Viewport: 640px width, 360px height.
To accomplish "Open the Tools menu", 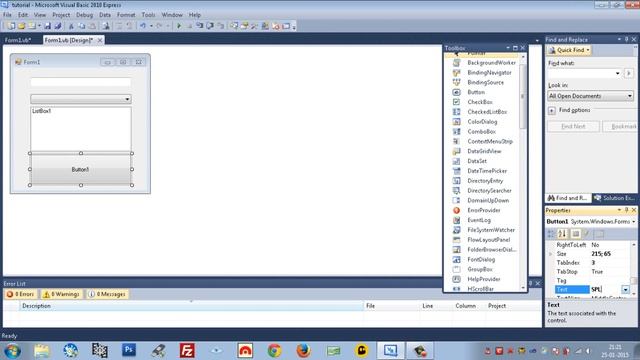I will (148, 15).
